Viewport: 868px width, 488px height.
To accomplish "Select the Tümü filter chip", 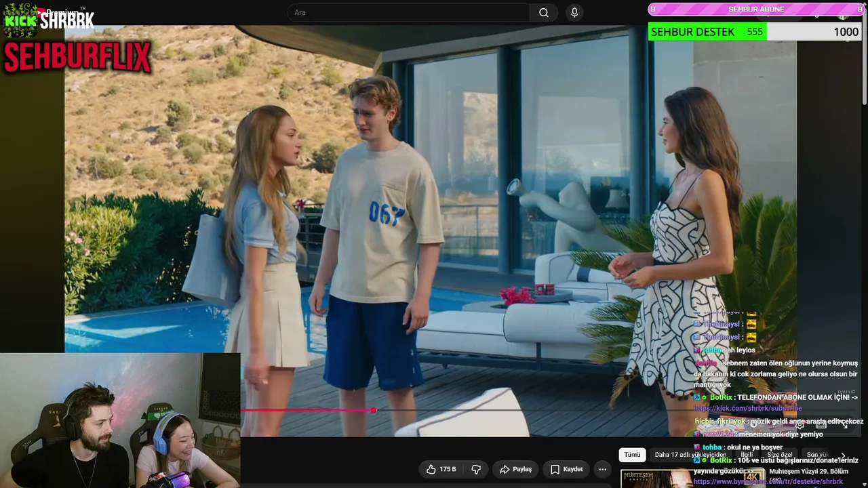I will tap(632, 455).
